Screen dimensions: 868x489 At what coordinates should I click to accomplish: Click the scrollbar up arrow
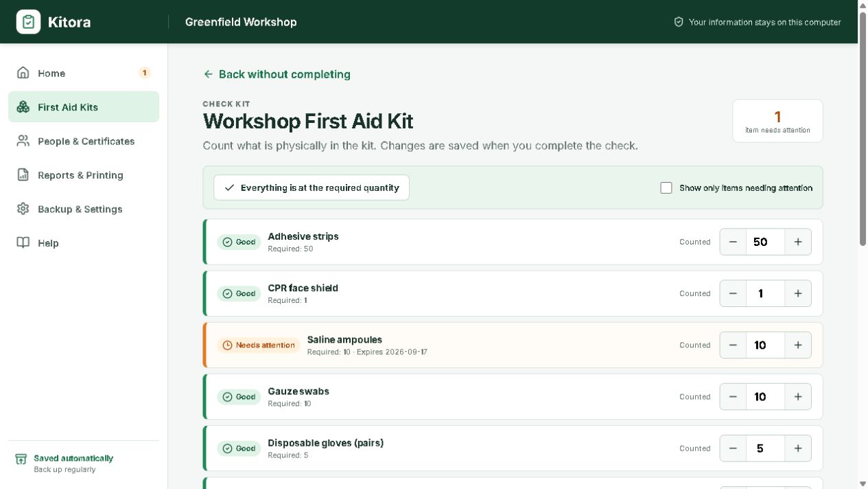point(863,5)
